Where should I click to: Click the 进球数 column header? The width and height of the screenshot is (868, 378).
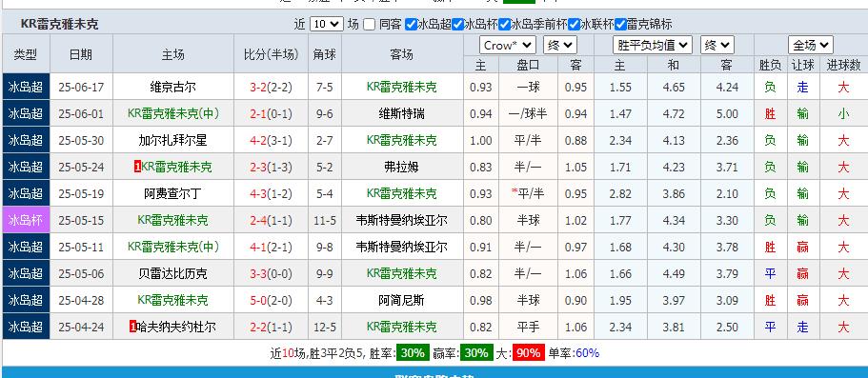pyautogui.click(x=843, y=65)
